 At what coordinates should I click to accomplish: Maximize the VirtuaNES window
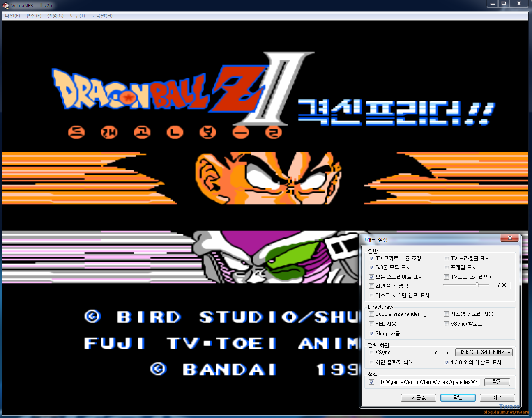point(504,4)
